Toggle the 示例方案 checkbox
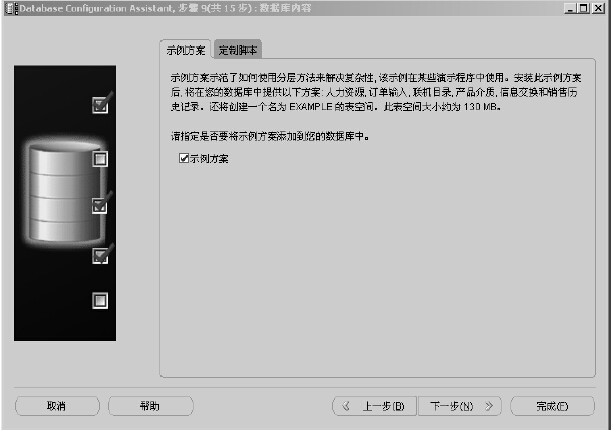This screenshot has width=611, height=431. 184,158
